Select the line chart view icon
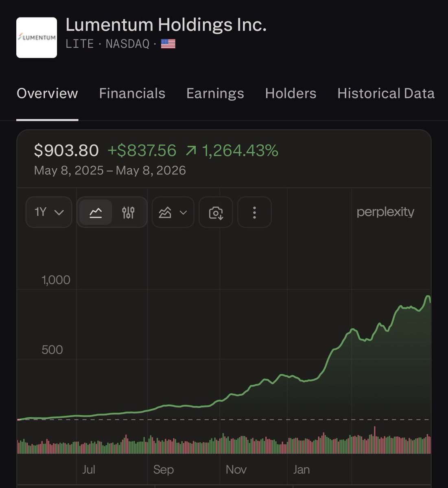The image size is (448, 488). (96, 212)
